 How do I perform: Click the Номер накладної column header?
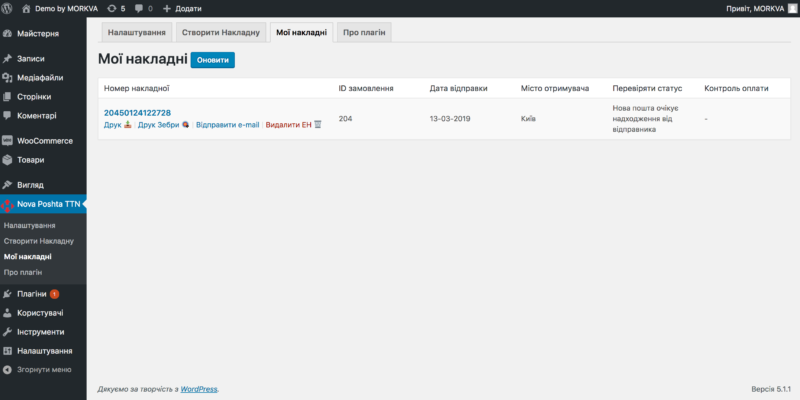pyautogui.click(x=137, y=88)
